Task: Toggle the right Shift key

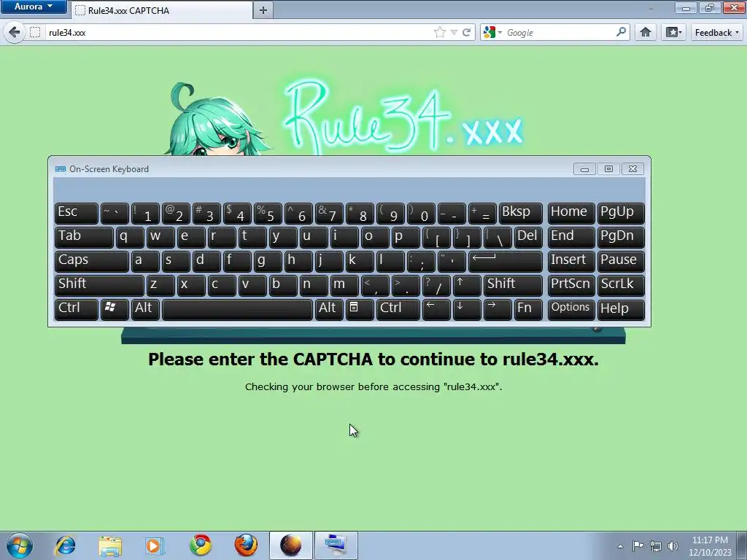Action: pos(513,285)
